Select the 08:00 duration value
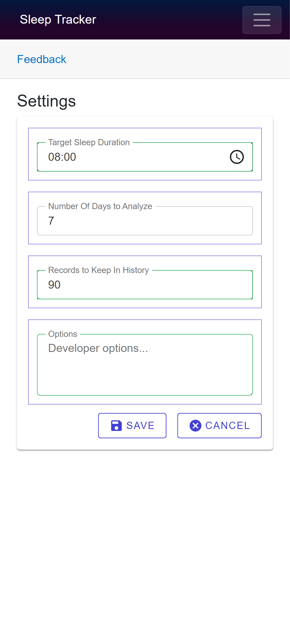Viewport: 290px width, 644px height. (x=62, y=157)
